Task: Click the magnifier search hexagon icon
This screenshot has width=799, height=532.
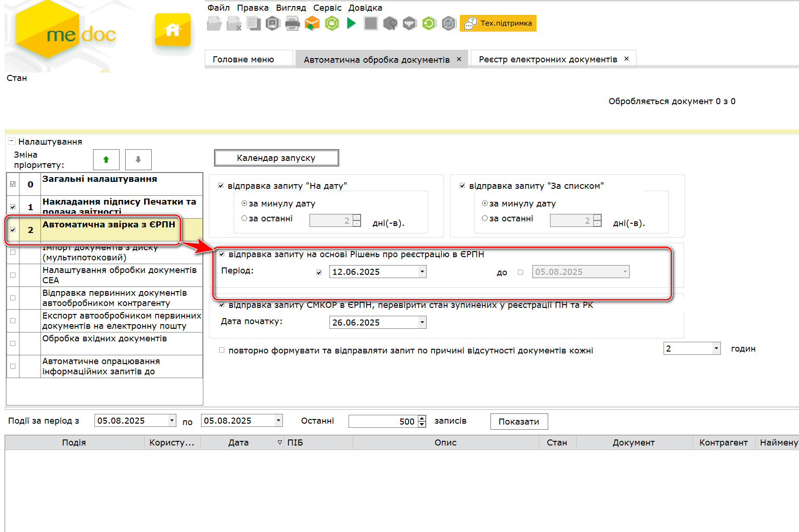Action: pyautogui.click(x=390, y=23)
